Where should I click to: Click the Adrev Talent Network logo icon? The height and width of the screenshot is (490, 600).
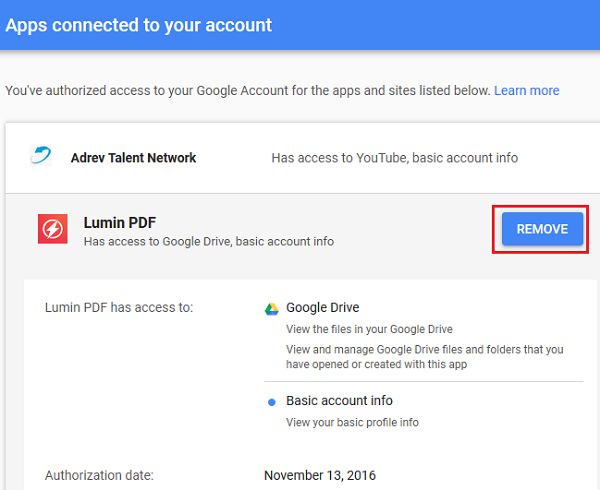[x=41, y=155]
